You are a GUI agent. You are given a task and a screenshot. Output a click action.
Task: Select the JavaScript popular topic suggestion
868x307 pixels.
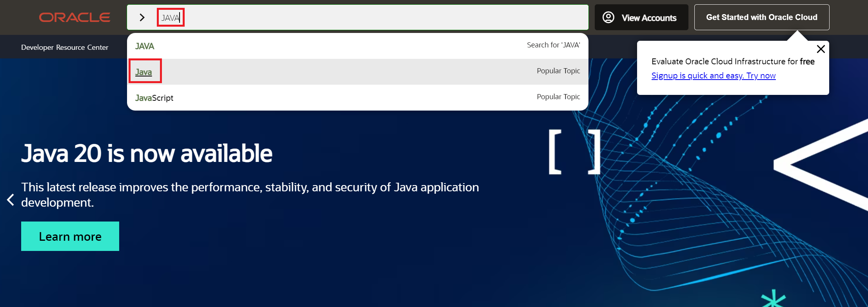coord(358,98)
